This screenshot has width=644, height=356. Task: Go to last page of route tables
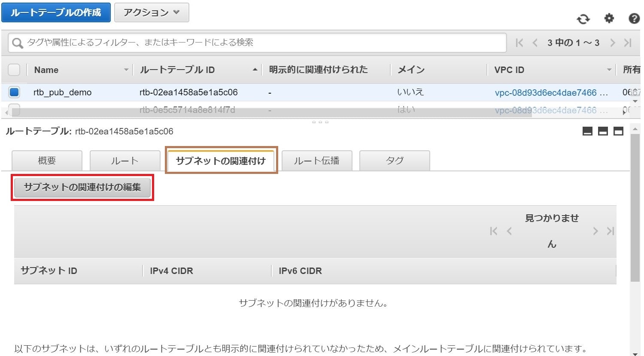point(628,43)
